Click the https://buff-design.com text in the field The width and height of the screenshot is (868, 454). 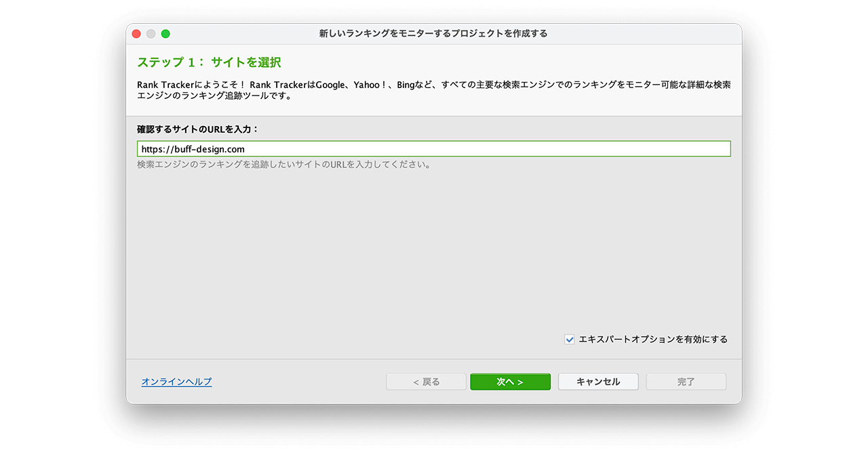coord(193,149)
